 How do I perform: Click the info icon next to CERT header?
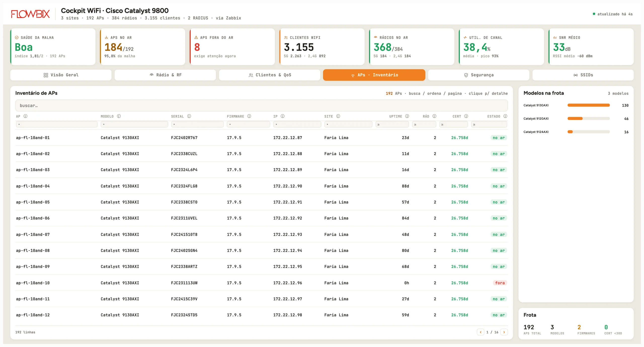466,116
